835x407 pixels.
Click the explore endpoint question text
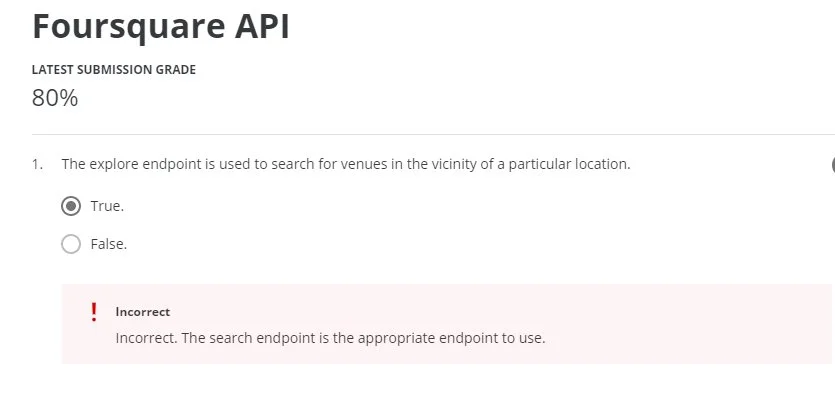(346, 164)
